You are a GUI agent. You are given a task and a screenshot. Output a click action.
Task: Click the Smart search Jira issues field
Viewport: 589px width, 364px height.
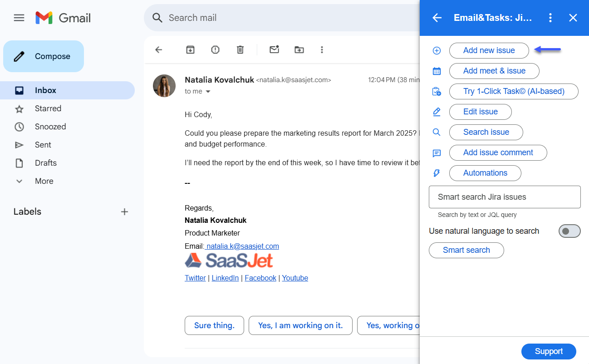pos(505,197)
